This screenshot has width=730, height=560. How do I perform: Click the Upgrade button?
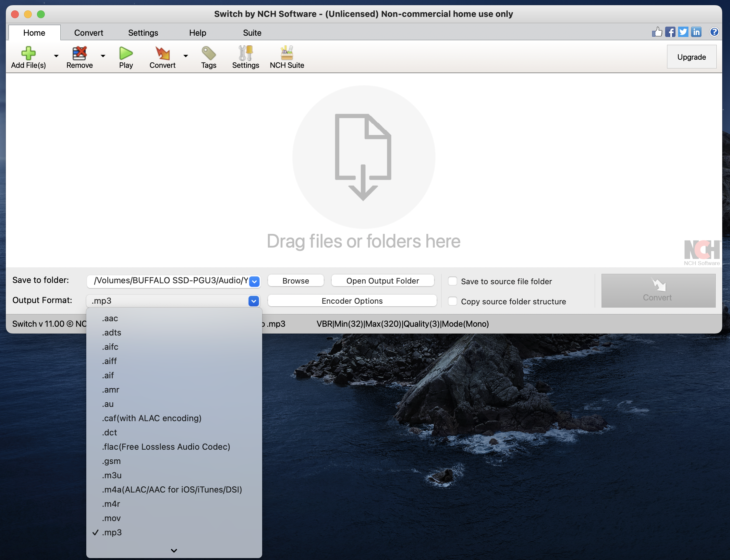coord(691,57)
